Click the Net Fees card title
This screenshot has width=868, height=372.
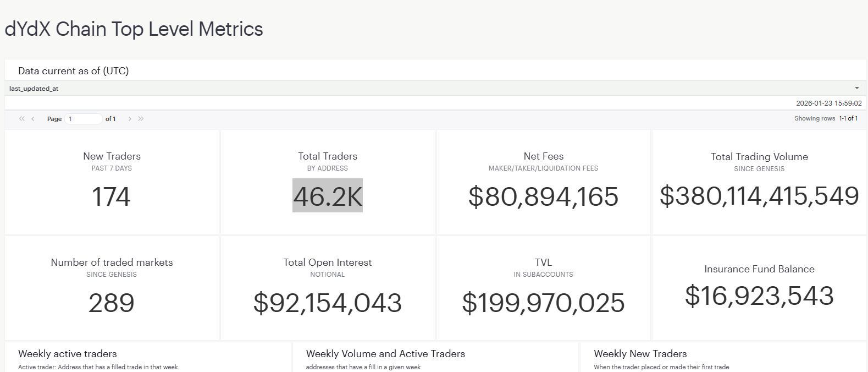(544, 156)
